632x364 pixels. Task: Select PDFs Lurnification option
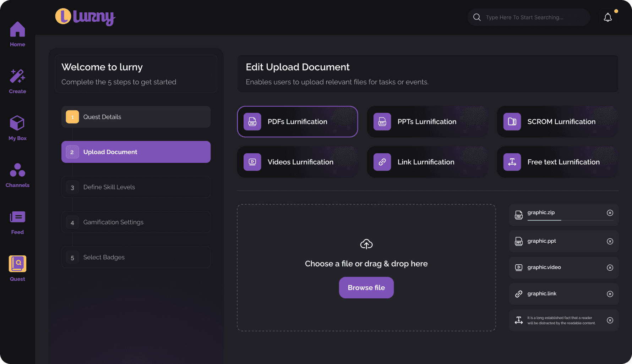point(297,122)
